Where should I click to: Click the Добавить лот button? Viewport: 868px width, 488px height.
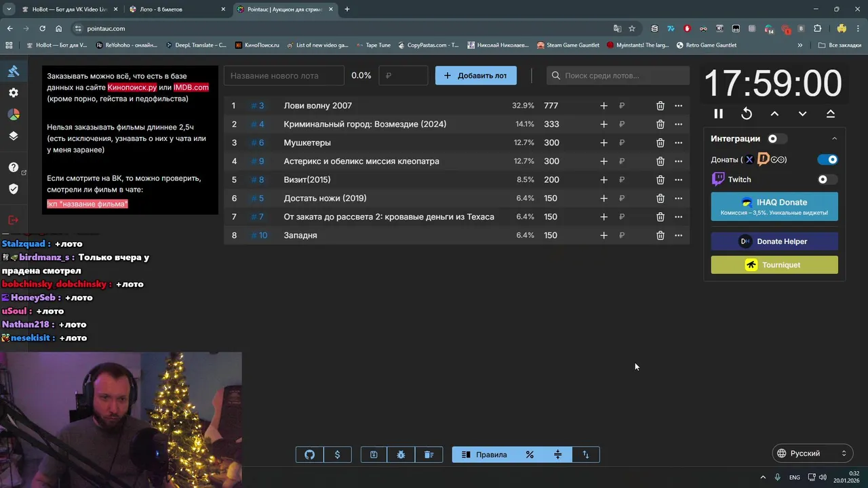click(x=476, y=76)
